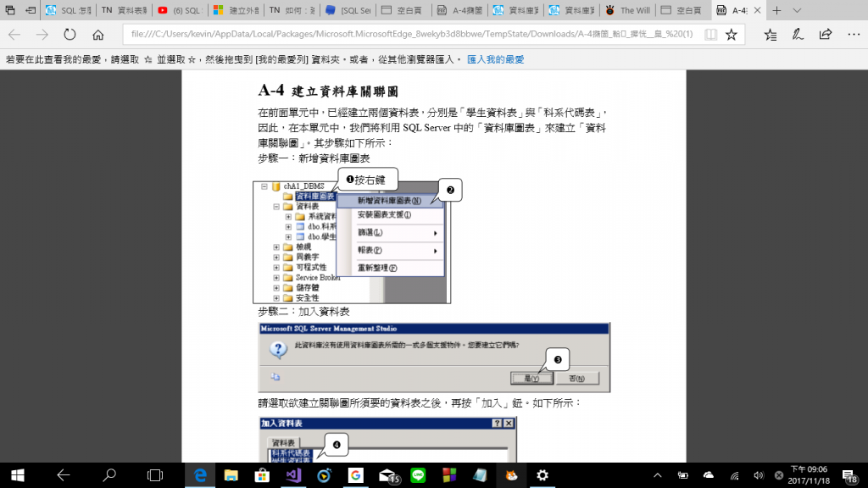Switch to the YouTube '(6) SQL' tab

click(x=180, y=10)
